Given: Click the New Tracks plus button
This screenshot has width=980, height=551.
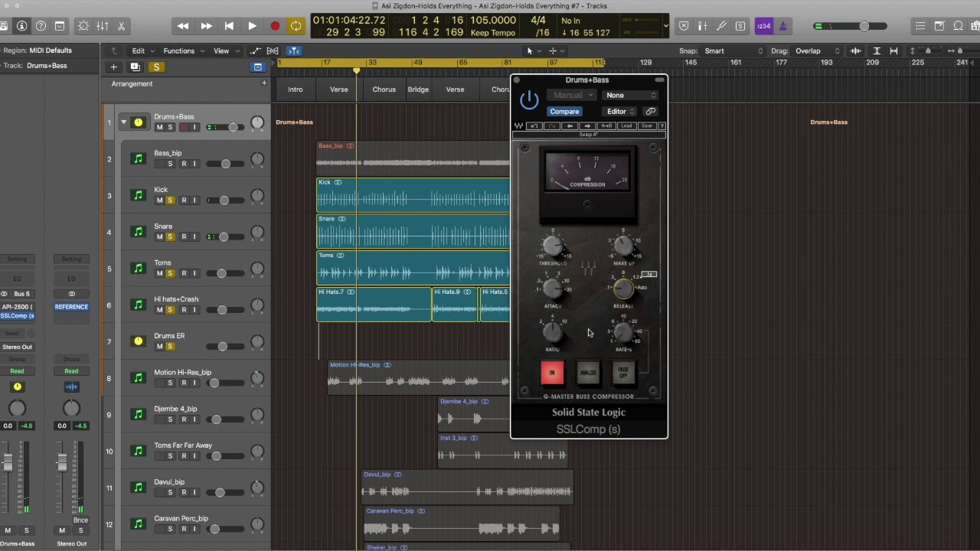Looking at the screenshot, I should coord(113,67).
